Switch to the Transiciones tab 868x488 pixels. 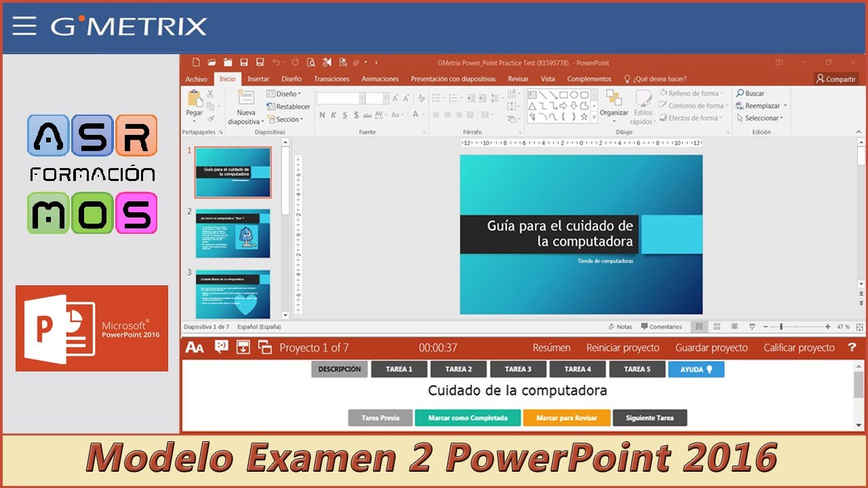click(x=332, y=79)
